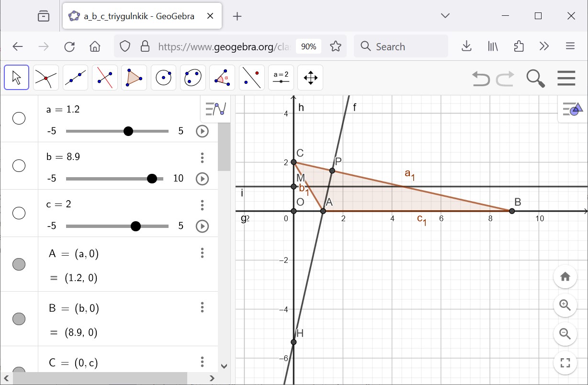
Task: Select the Move arrow tool
Action: (x=17, y=78)
